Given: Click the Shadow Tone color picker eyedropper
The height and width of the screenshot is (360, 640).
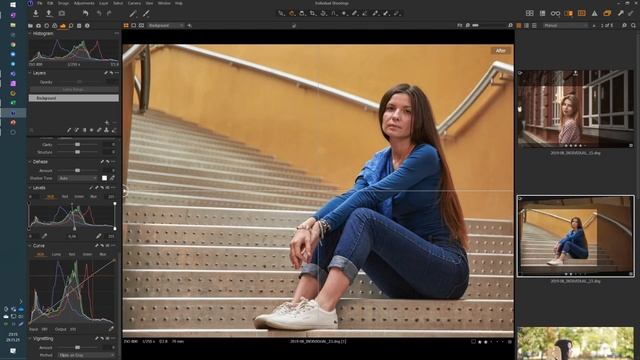Looking at the screenshot, I should 112,178.
